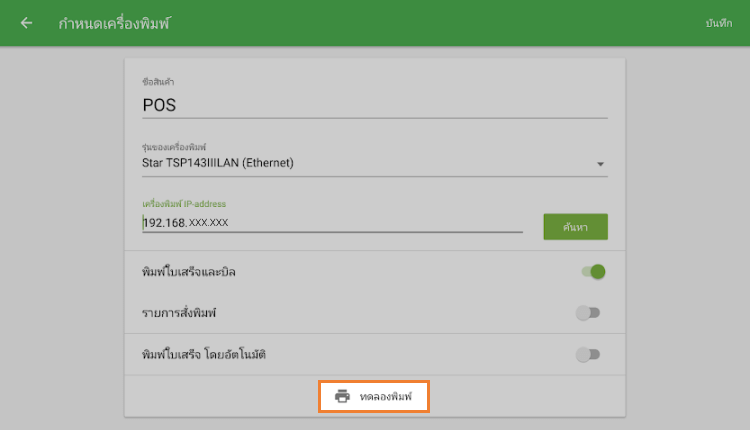Select the Star TSP143IIILAN (Ethernet) model field
The width and height of the screenshot is (750, 430).
(375, 163)
